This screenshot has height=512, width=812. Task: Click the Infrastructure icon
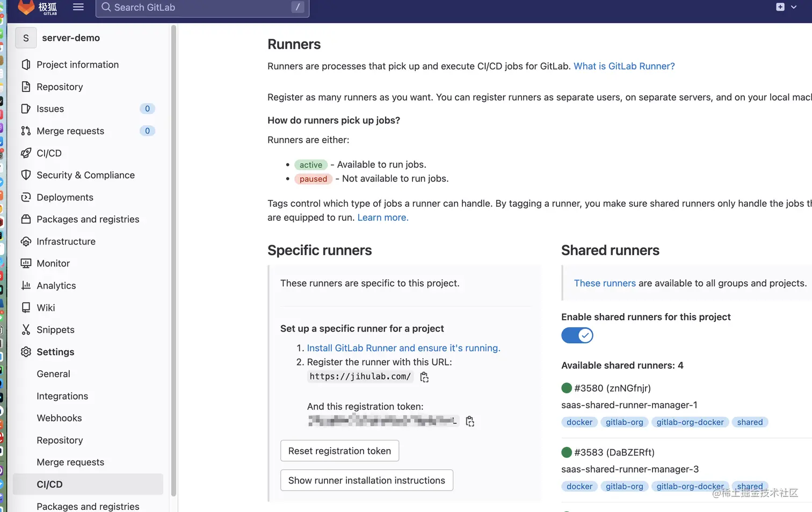26,241
